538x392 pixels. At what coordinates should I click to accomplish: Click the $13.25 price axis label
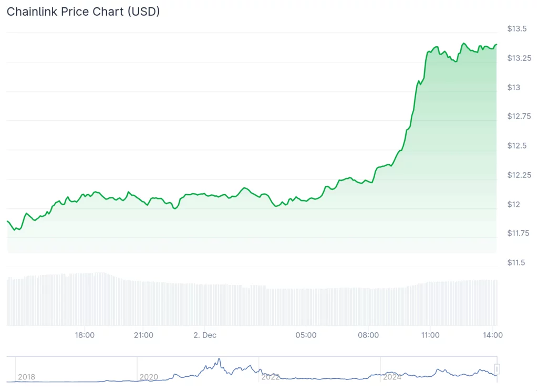pyautogui.click(x=520, y=58)
